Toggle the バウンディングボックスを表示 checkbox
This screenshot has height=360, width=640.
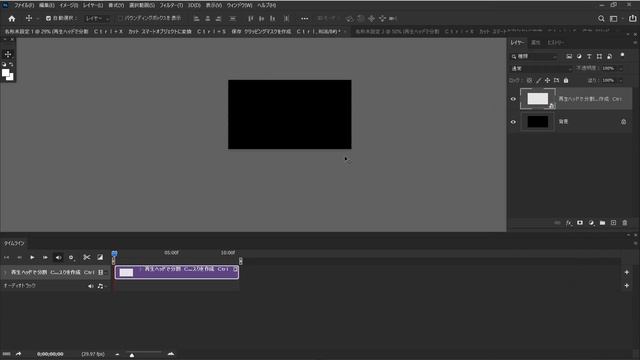tap(120, 18)
